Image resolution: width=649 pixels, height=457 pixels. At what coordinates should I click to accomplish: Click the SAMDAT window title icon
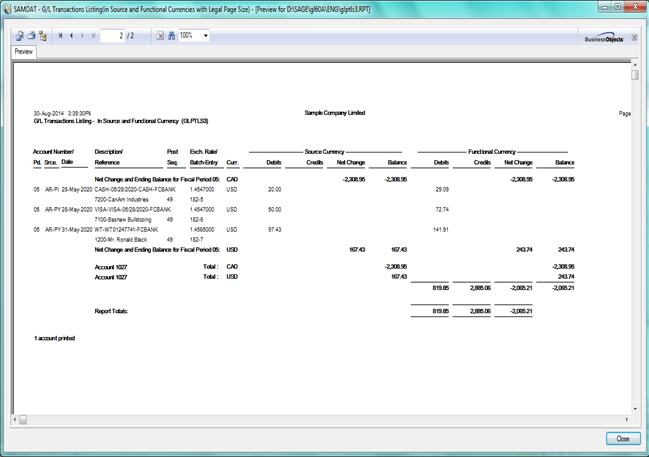coord(8,9)
